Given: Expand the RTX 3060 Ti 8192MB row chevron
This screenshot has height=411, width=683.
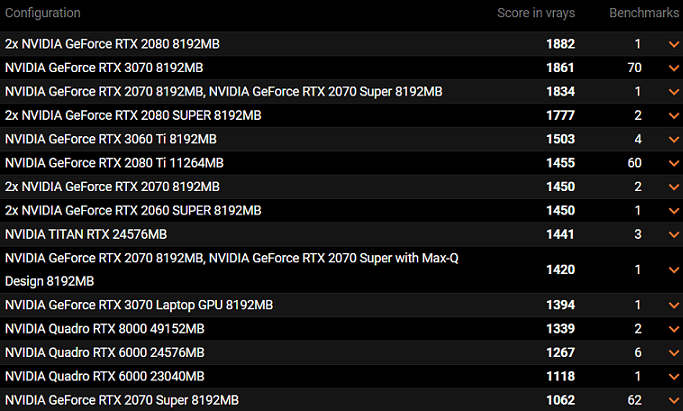Looking at the screenshot, I should [673, 140].
